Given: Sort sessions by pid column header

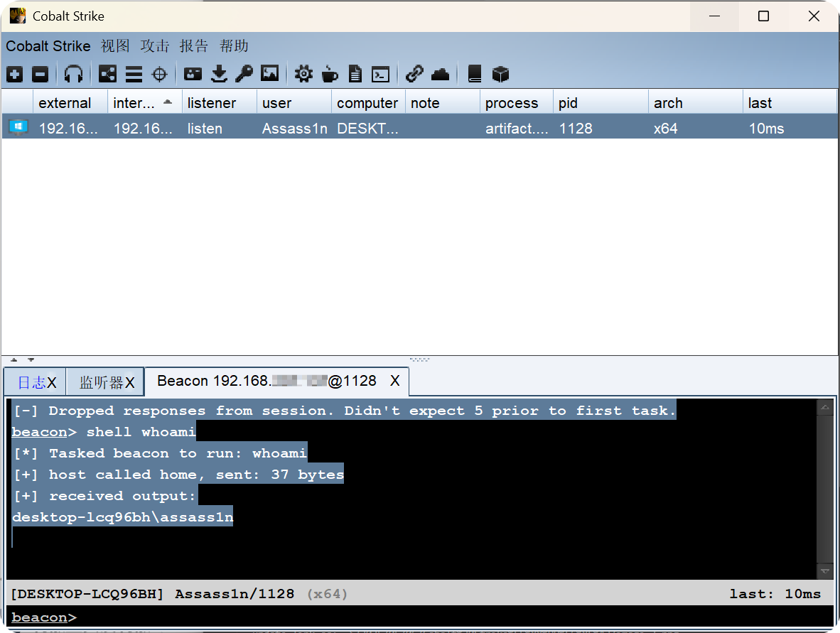Looking at the screenshot, I should 601,103.
